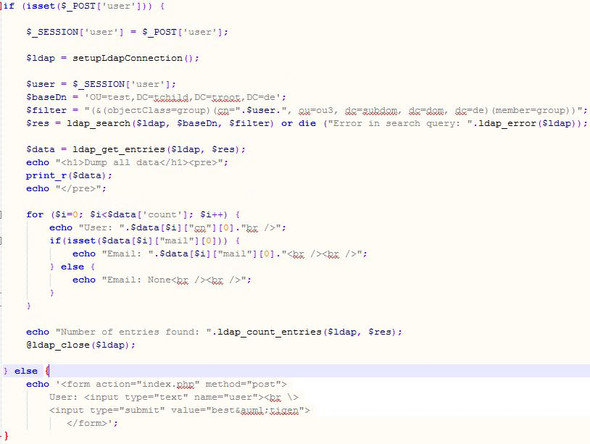The height and width of the screenshot is (444, 590).
Task: Place cursor on $_SESSION['user'] = $_POST['user'] line
Action: 127,32
